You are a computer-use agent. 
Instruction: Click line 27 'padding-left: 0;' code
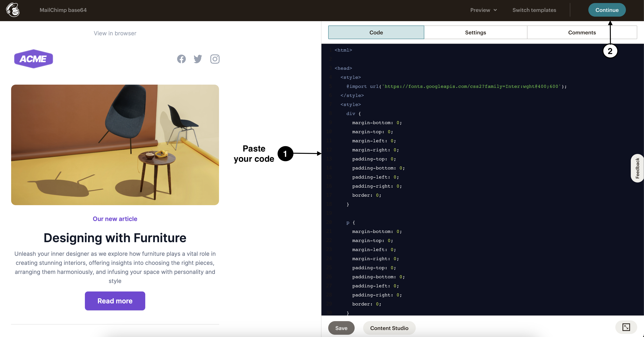375,286
